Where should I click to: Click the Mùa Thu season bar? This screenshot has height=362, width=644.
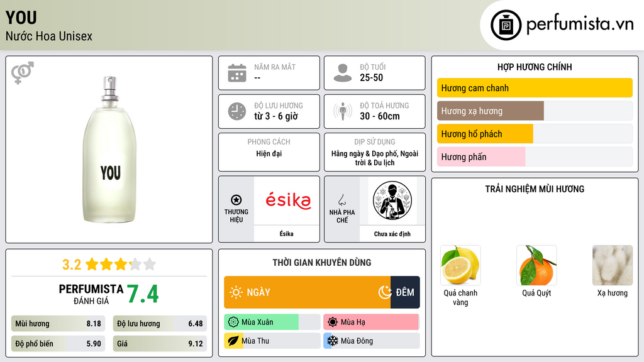[x=272, y=341]
